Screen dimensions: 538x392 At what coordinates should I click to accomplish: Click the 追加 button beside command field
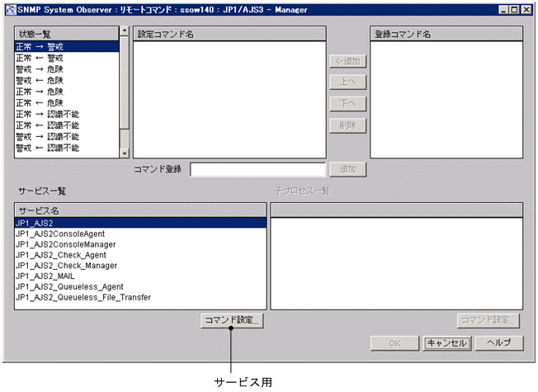[348, 169]
